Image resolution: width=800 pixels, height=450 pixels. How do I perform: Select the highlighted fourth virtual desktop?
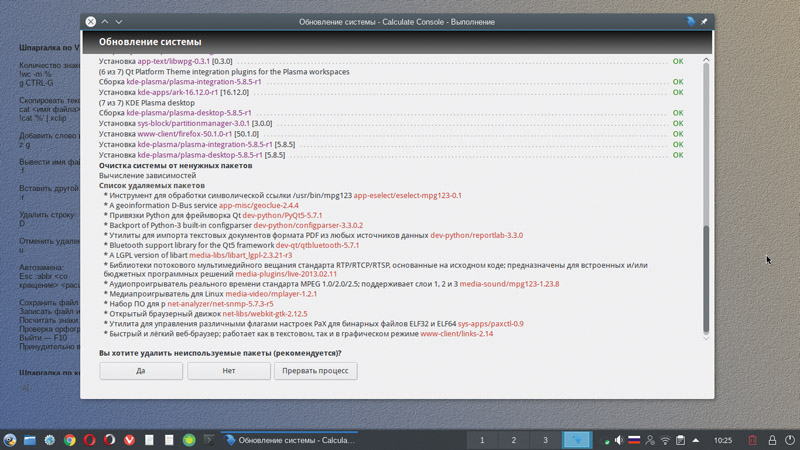coord(577,440)
